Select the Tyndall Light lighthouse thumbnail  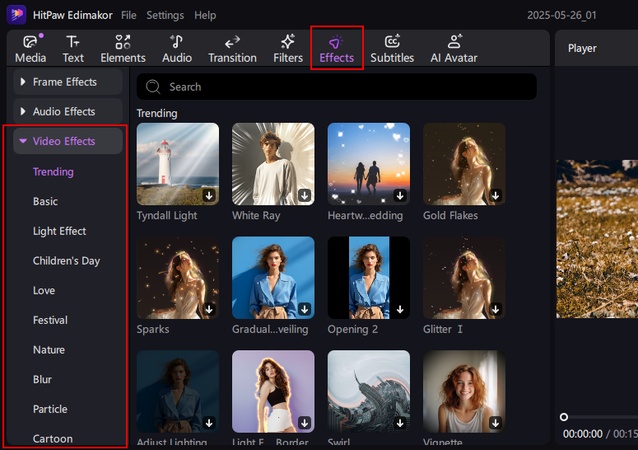click(x=178, y=164)
